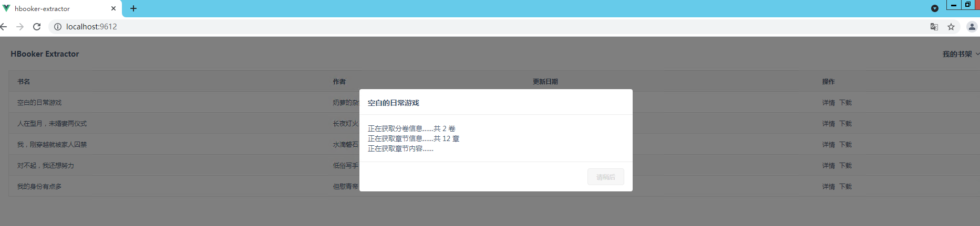Click the browser back arrow
The image size is (980, 226).
click(4, 27)
